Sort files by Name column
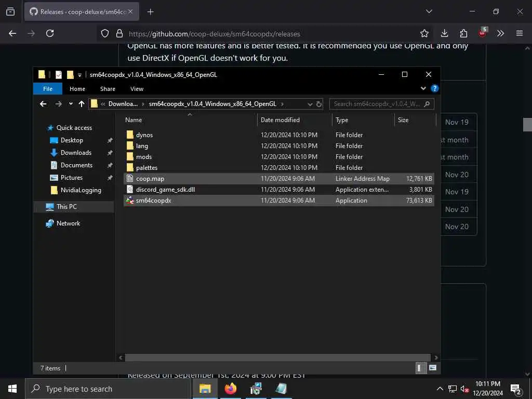 (x=190, y=120)
